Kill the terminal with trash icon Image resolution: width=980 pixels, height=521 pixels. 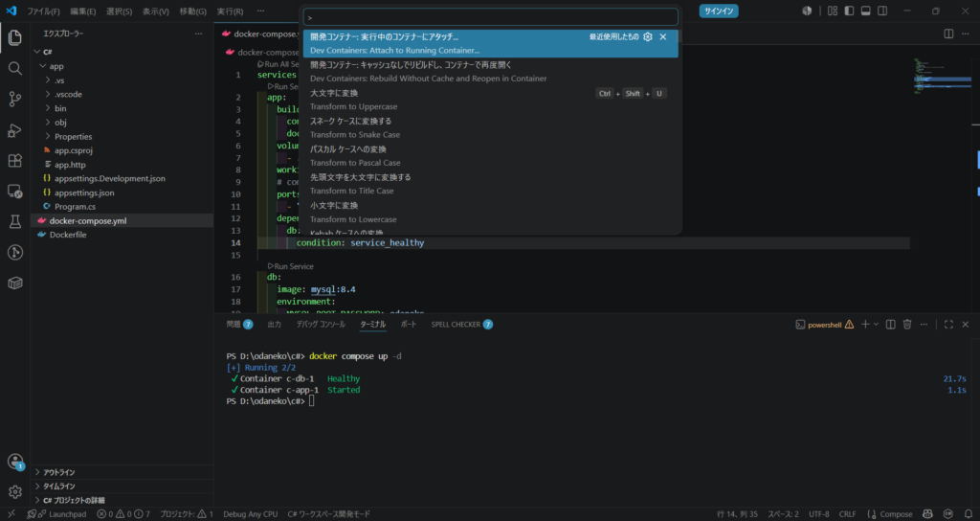pos(907,324)
